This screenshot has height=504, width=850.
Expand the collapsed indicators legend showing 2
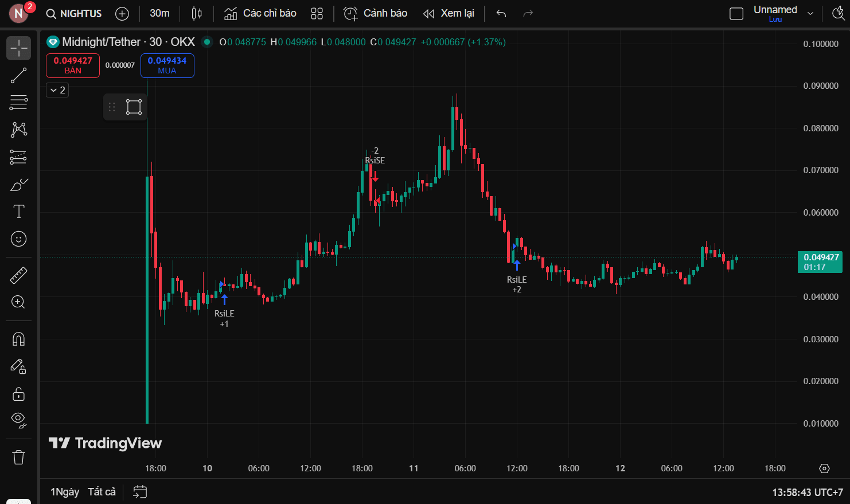coord(57,90)
